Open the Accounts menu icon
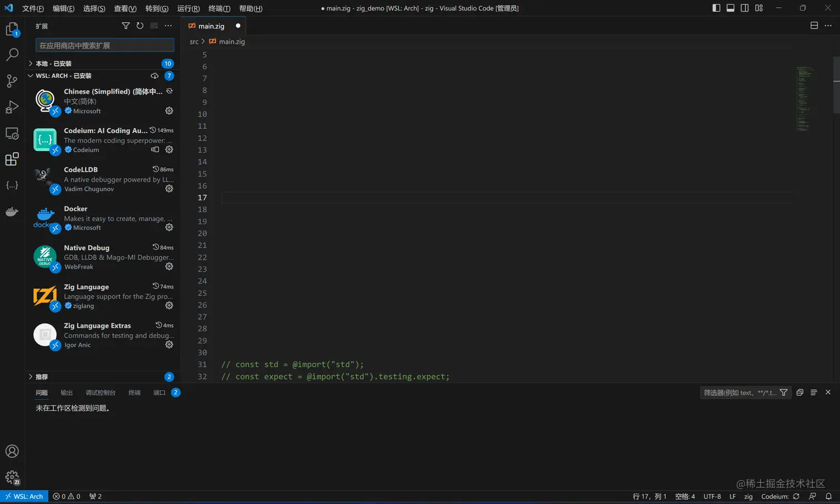 click(x=12, y=451)
